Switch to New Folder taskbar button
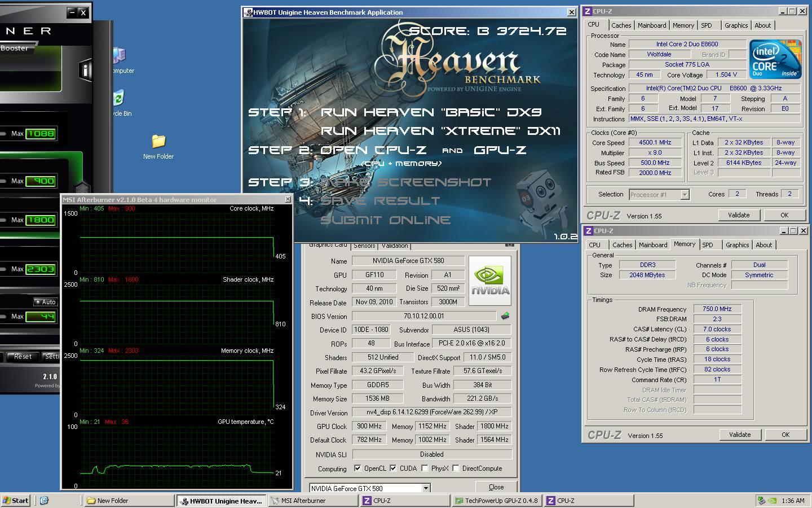The height and width of the screenshot is (508, 812). pyautogui.click(x=130, y=501)
